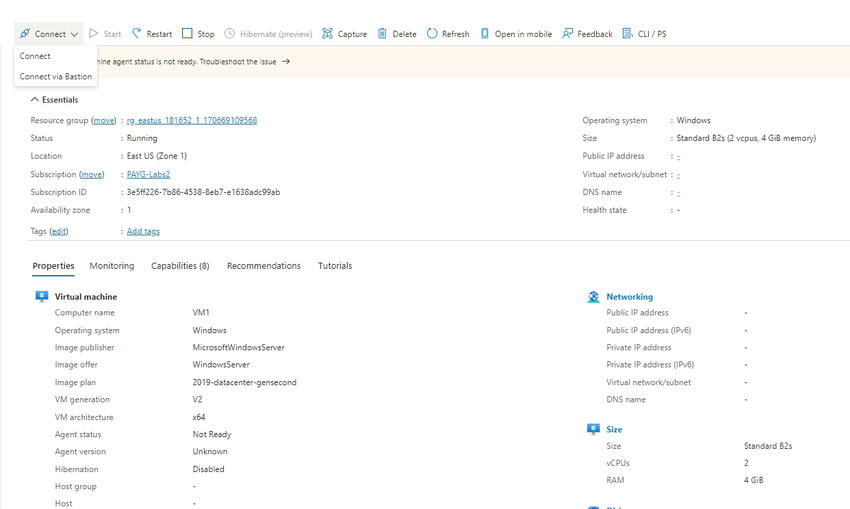
Task: Click the Restart toolbar icon
Action: tap(137, 34)
